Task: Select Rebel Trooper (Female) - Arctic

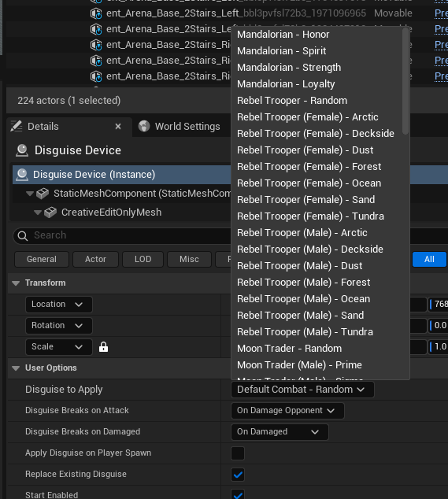Action: [308, 117]
